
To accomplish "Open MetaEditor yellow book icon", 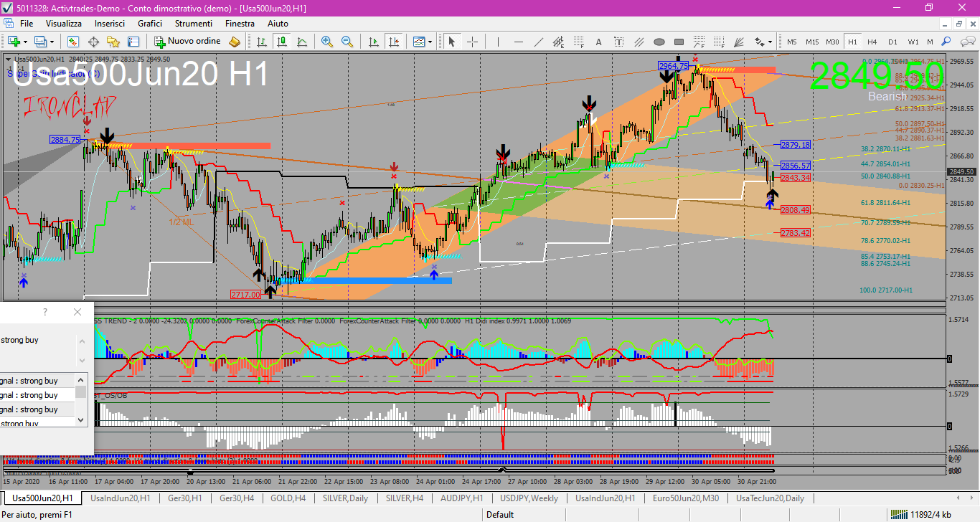I will [235, 42].
